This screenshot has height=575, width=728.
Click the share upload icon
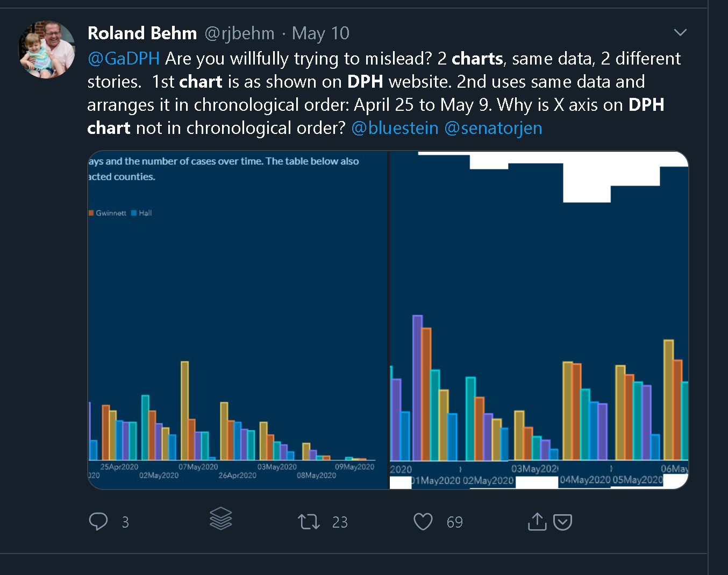point(537,521)
